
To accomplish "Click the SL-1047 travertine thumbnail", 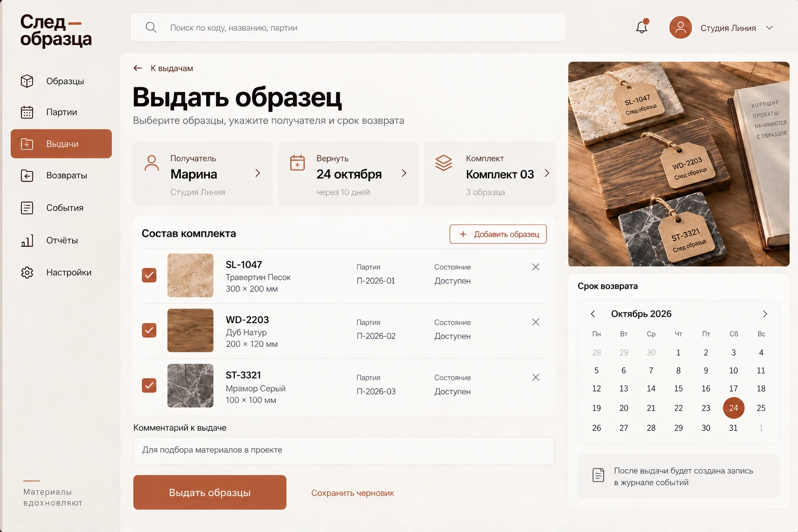I will pos(190,275).
